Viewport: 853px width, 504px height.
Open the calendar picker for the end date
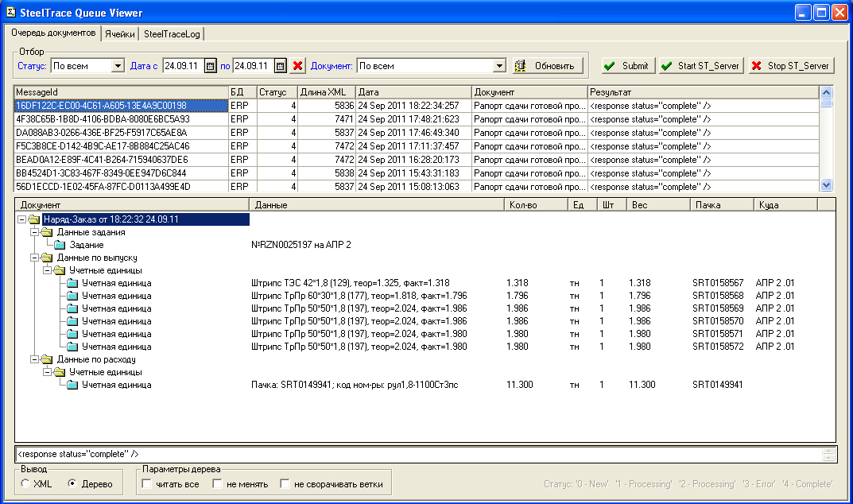coord(281,66)
